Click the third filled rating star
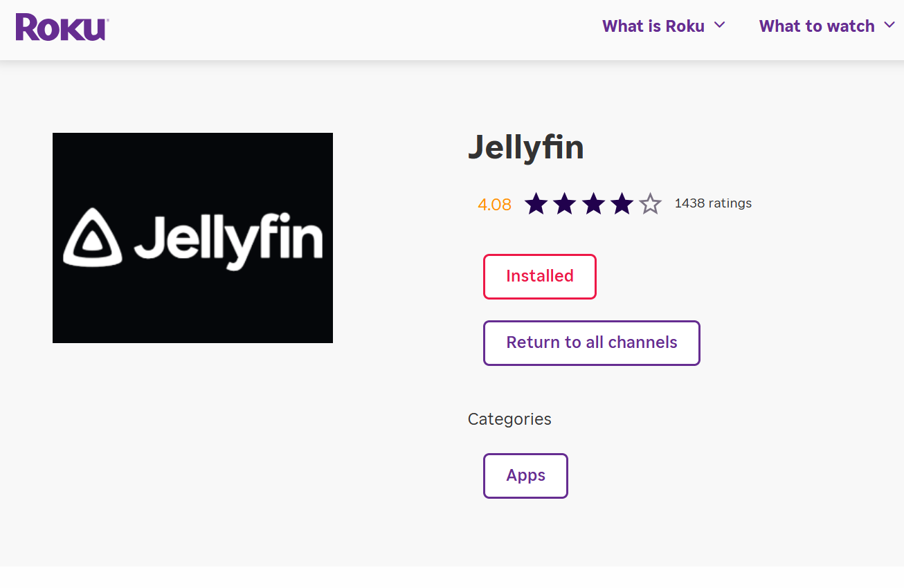904x588 pixels. [x=593, y=204]
